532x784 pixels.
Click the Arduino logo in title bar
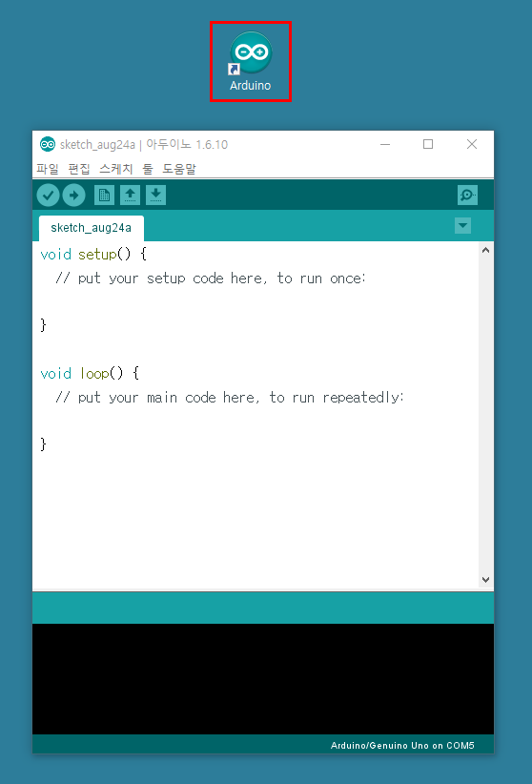click(48, 144)
